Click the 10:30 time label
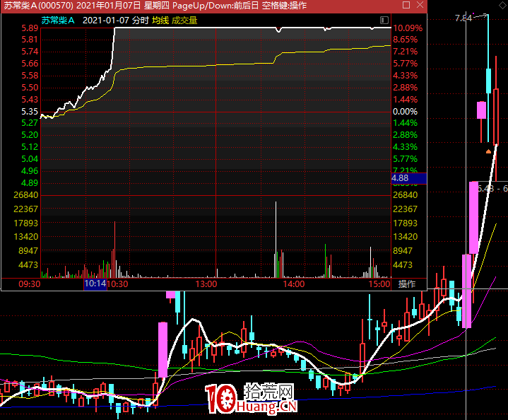This screenshot has width=508, height=420. pos(117,284)
